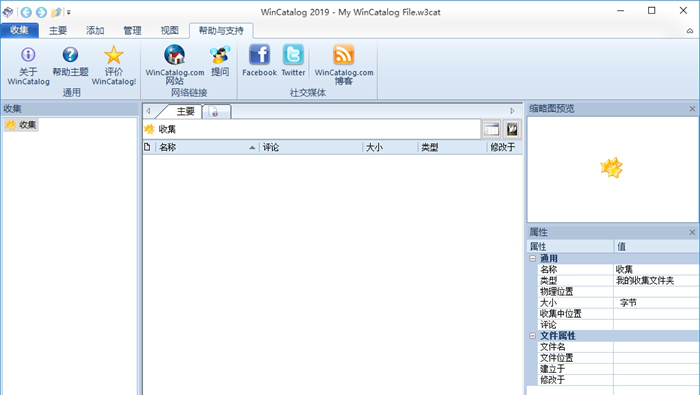This screenshot has height=410, width=700.
Task: Switch to the 主要 ribbon tab
Action: 58,30
